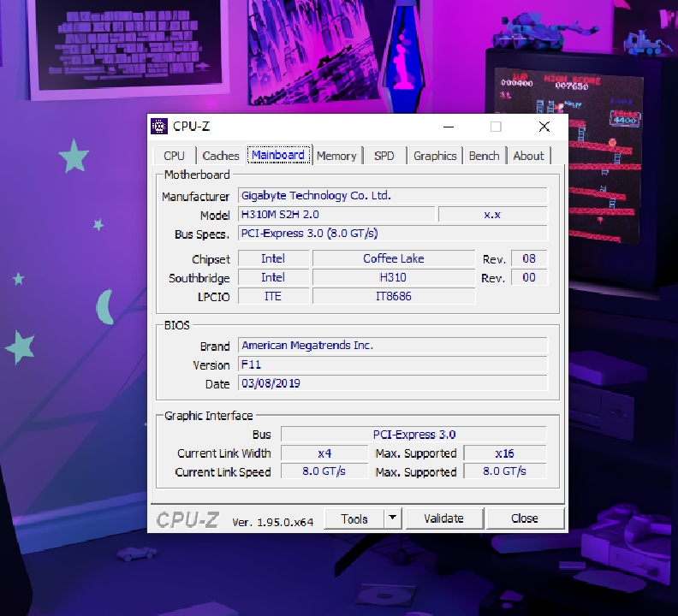This screenshot has width=678, height=616.
Task: Click the bus specs PCI-Express 3.0 (8.0 GT/s) field
Action: (x=393, y=234)
